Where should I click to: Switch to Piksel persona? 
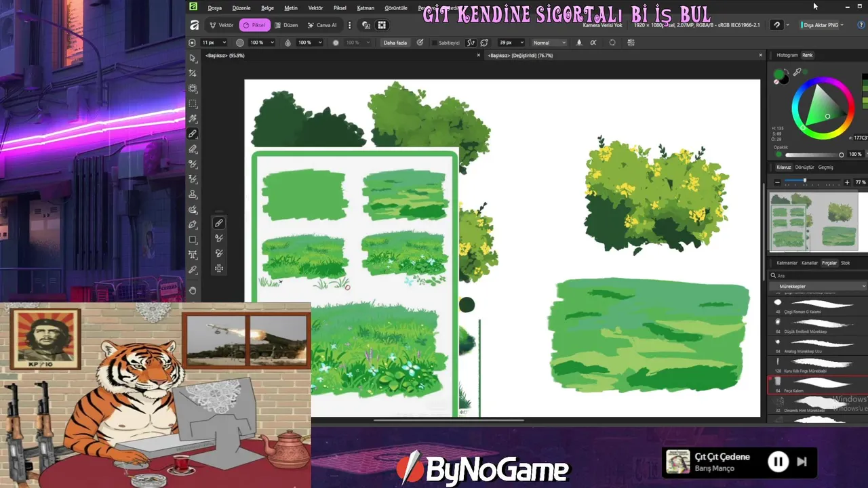tap(254, 25)
